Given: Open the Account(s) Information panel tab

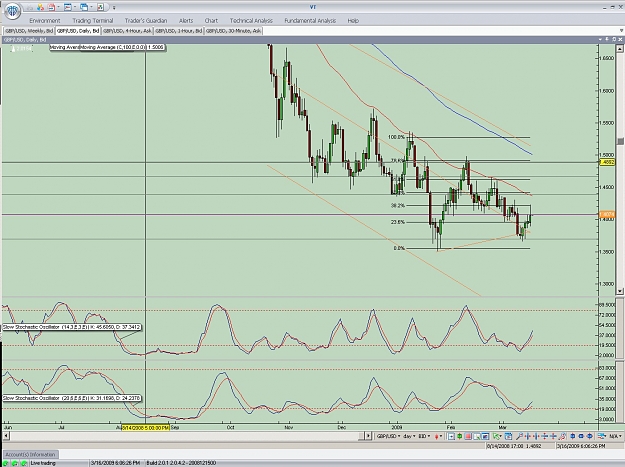Looking at the screenshot, I should 31,454.
